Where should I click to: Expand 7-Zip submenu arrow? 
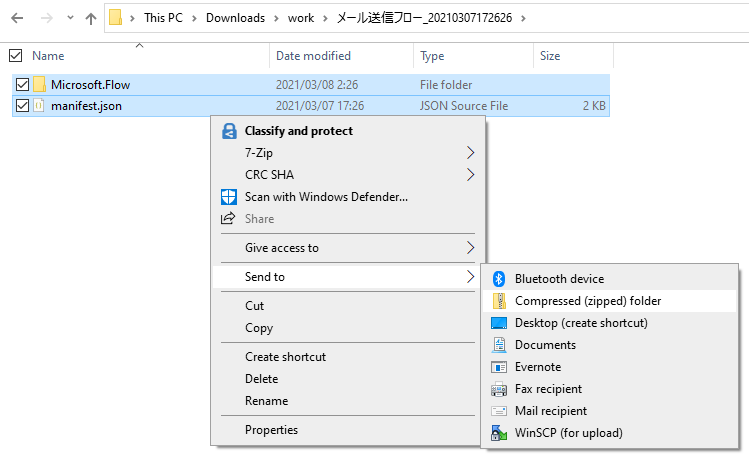pos(471,153)
